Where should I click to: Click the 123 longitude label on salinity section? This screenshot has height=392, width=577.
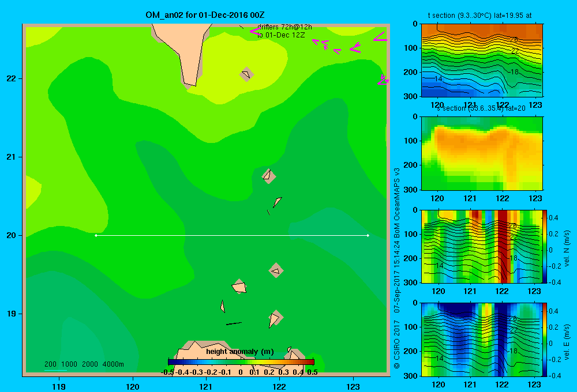(535, 198)
